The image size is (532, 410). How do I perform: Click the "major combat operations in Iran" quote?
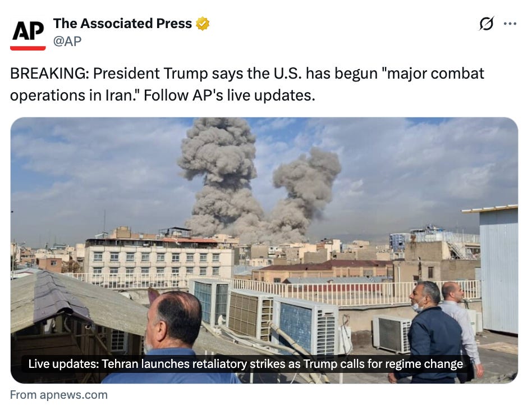tap(247, 84)
